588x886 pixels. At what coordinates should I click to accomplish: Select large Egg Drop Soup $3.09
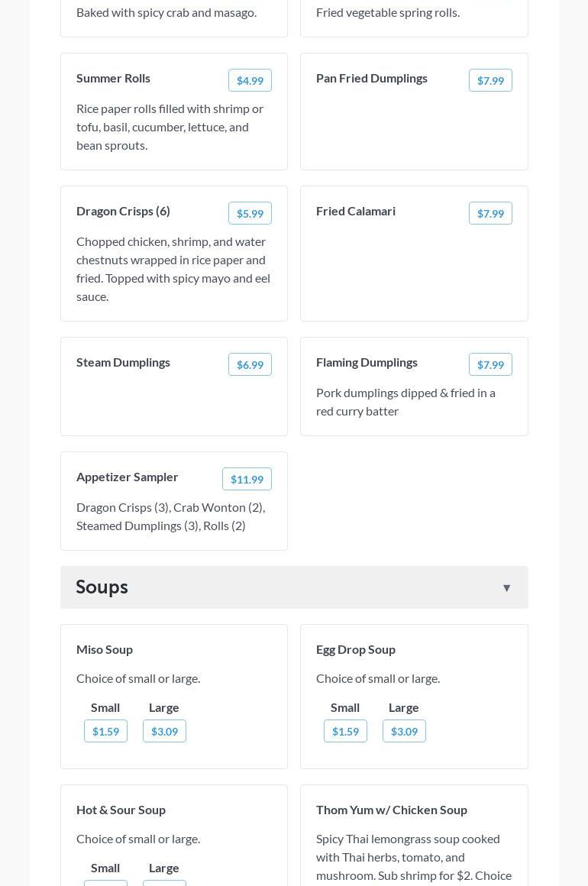[404, 731]
